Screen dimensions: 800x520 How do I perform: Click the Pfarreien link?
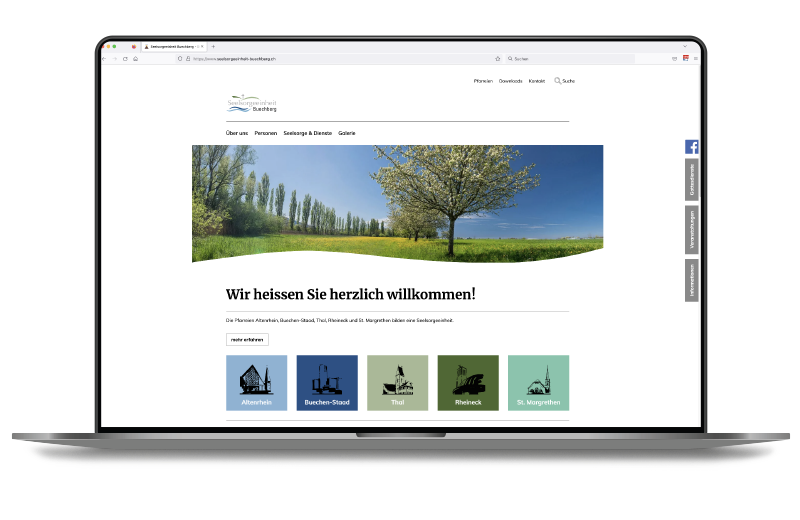(x=483, y=80)
